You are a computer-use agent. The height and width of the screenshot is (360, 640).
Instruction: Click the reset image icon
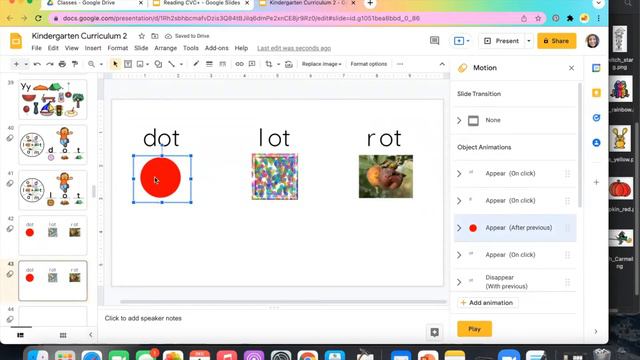(289, 64)
